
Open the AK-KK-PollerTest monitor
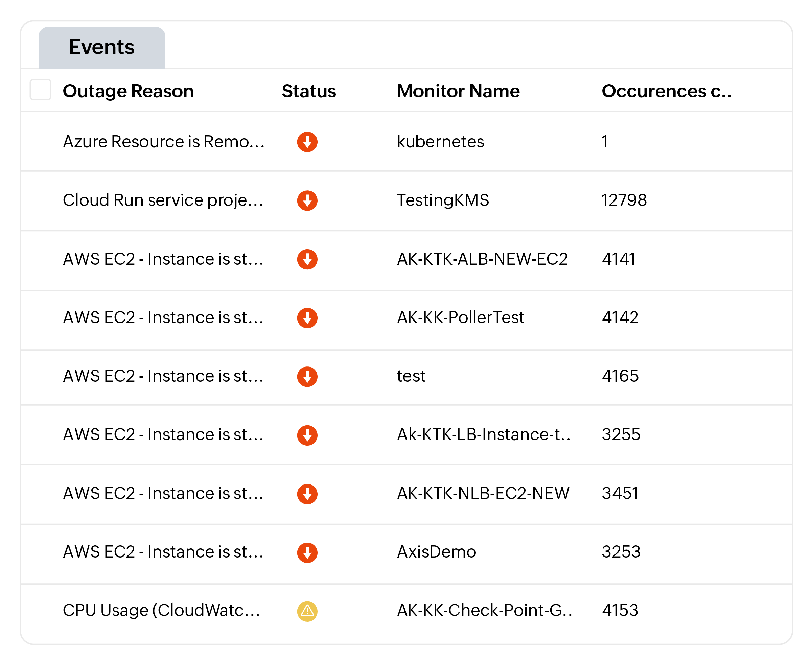[x=461, y=317]
